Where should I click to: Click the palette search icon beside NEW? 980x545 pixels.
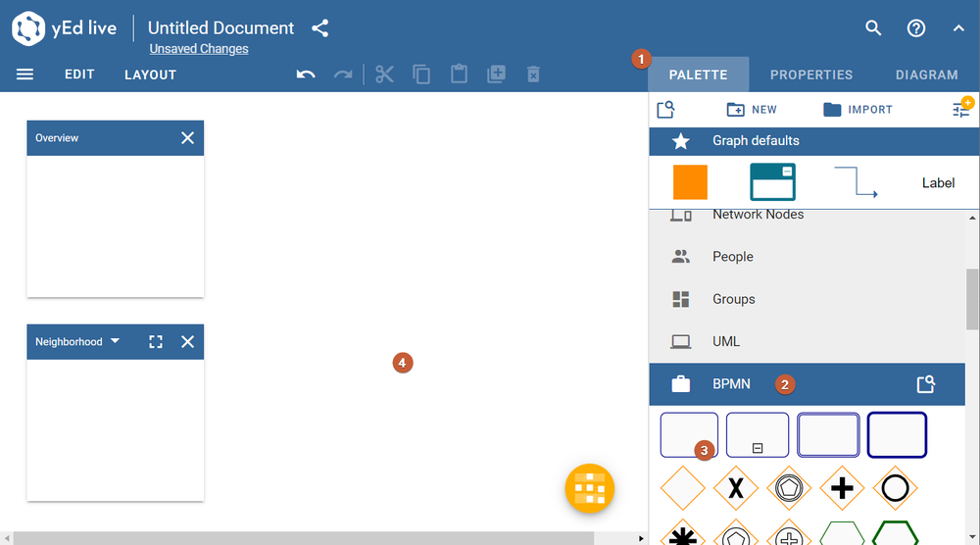(666, 110)
